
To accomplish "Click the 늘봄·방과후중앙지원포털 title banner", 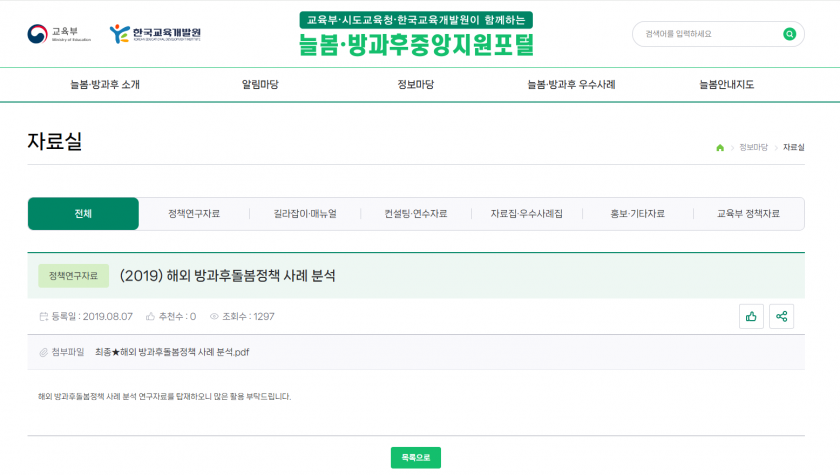I will click(x=416, y=34).
